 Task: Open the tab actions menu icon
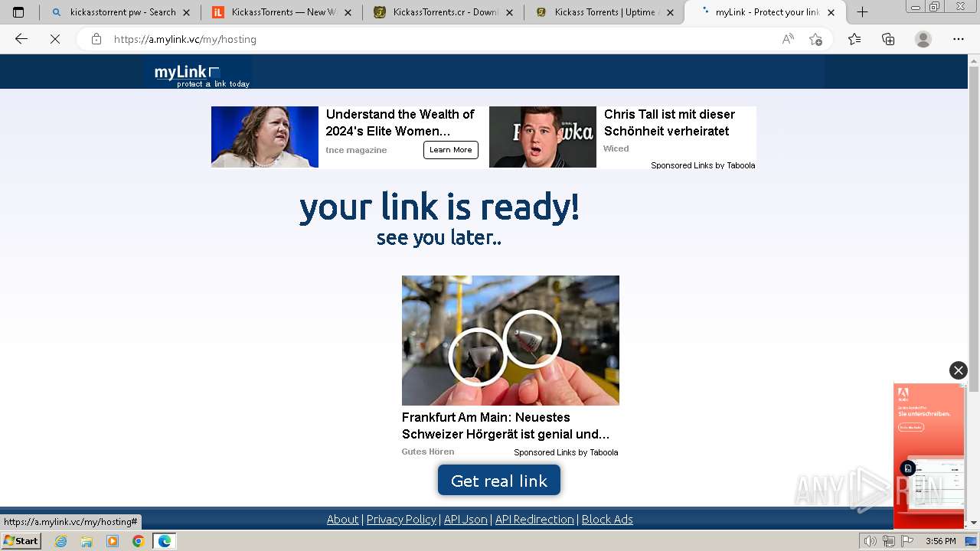pos(18,12)
